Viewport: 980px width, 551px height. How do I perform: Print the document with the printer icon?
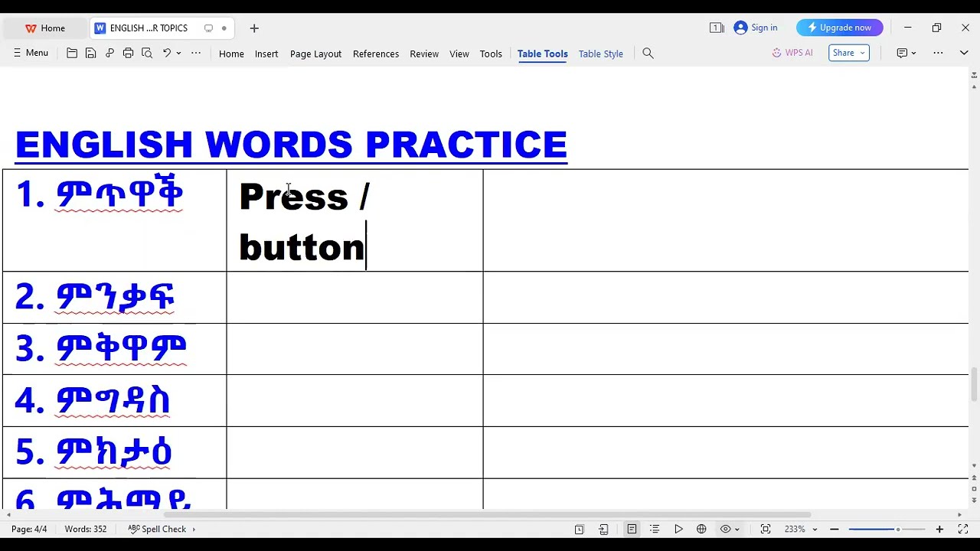[128, 54]
